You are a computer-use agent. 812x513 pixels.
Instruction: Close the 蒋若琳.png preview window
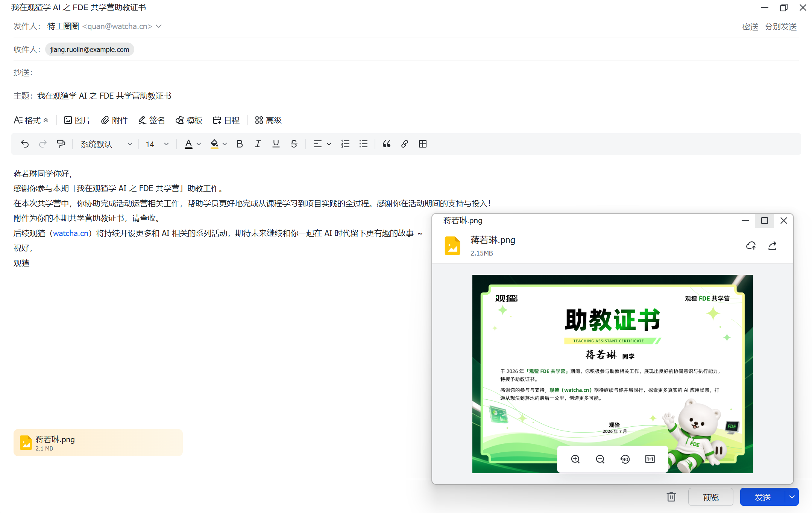(x=784, y=221)
